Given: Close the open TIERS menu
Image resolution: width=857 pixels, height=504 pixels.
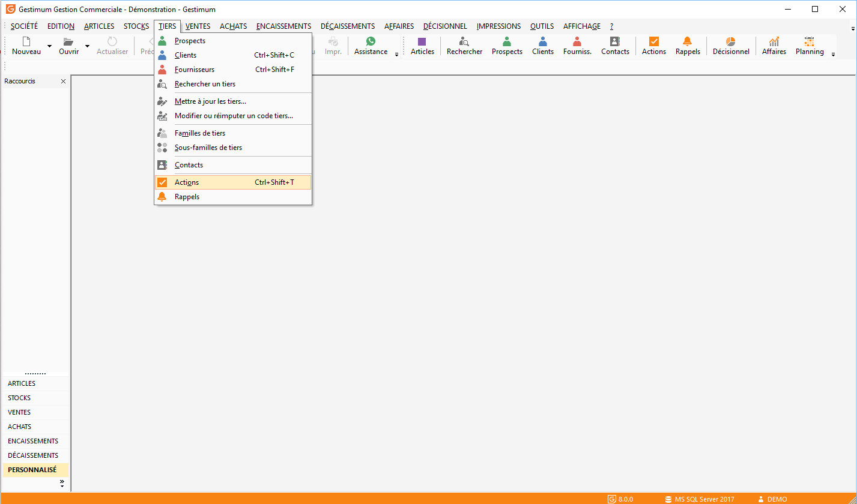Looking at the screenshot, I should tap(168, 26).
